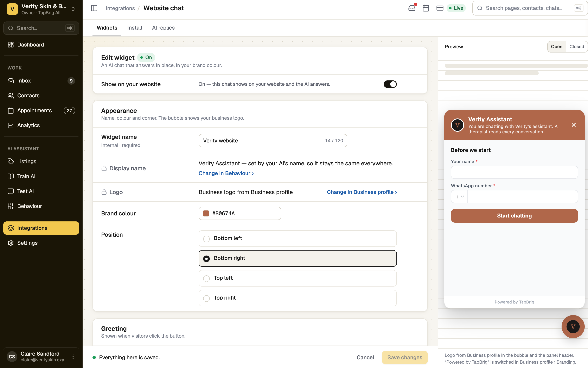Turn off the Show on your website switch
Viewport: 588px width, 368px height.
390,84
